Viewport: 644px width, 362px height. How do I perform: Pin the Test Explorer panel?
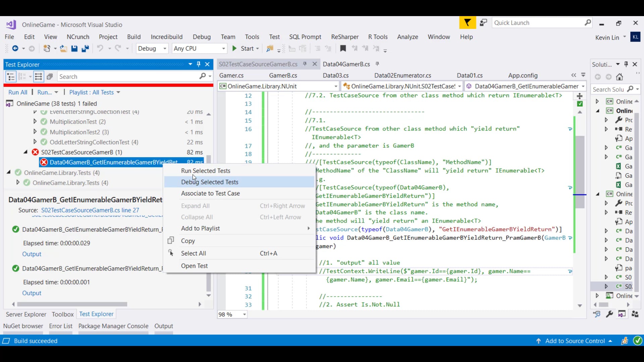click(x=199, y=64)
